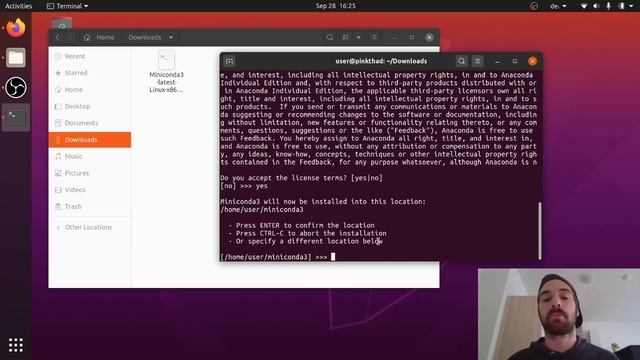640x360 pixels.
Task: Select Desktop in Files sidebar
Action: tap(90, 106)
